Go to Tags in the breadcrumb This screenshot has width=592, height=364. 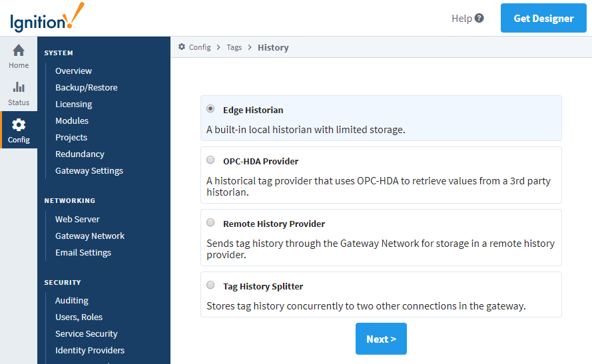234,47
